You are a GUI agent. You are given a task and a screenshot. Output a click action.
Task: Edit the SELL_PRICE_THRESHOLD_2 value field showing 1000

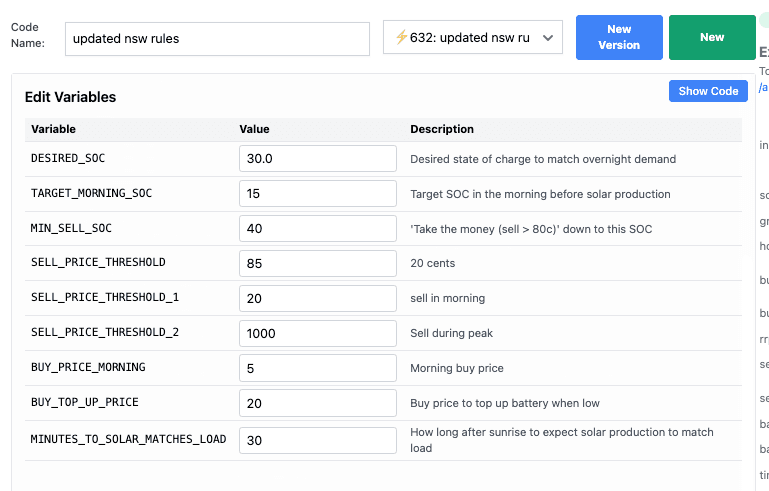pos(318,334)
